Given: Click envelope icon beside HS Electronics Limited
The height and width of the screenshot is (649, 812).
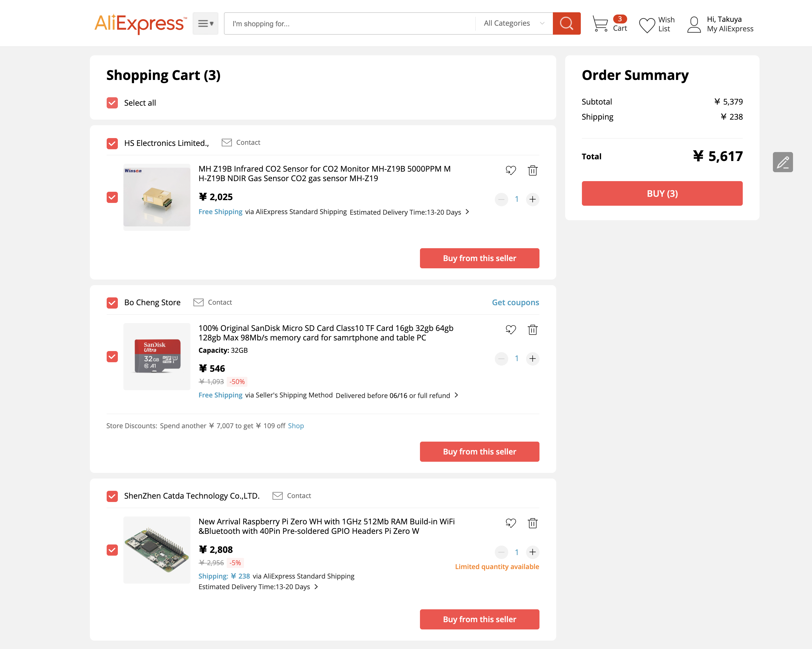Looking at the screenshot, I should tap(226, 143).
